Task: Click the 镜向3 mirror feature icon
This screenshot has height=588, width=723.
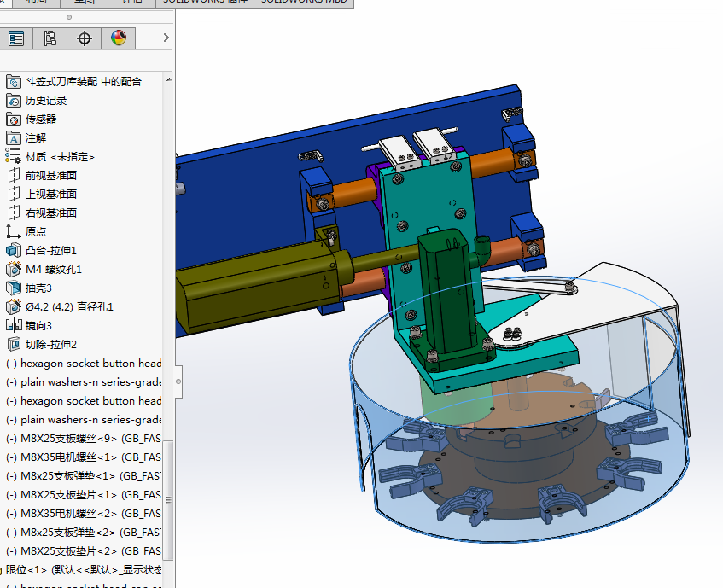Action: (x=14, y=326)
